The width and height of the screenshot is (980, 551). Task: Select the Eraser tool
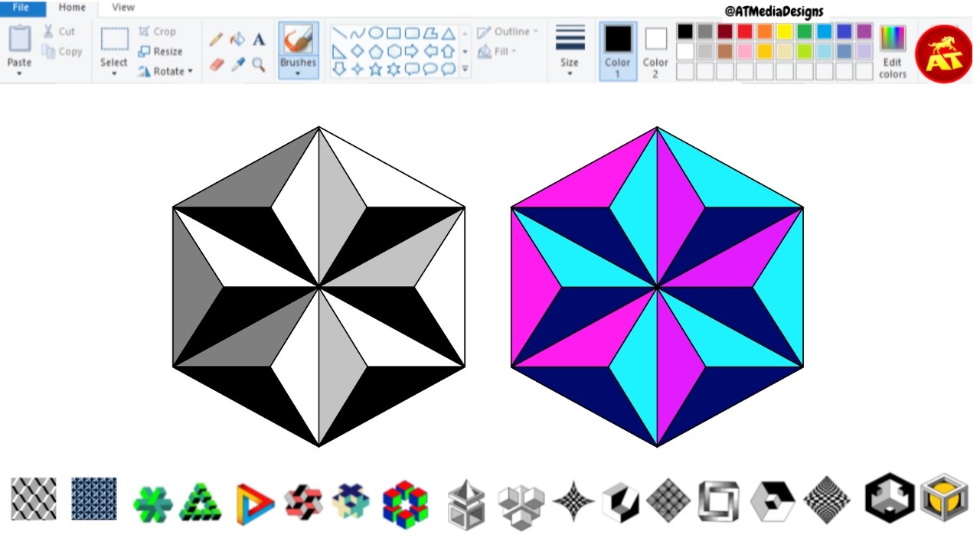coord(217,65)
